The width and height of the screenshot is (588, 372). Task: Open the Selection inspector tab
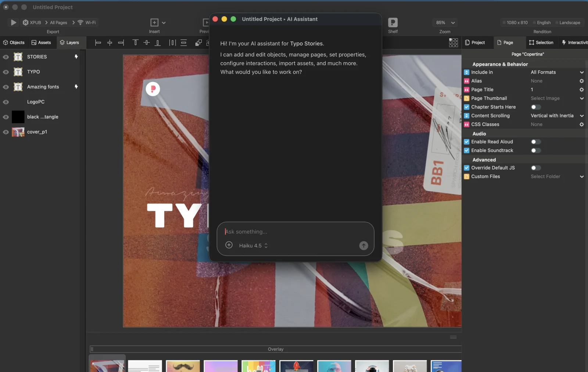(x=541, y=43)
